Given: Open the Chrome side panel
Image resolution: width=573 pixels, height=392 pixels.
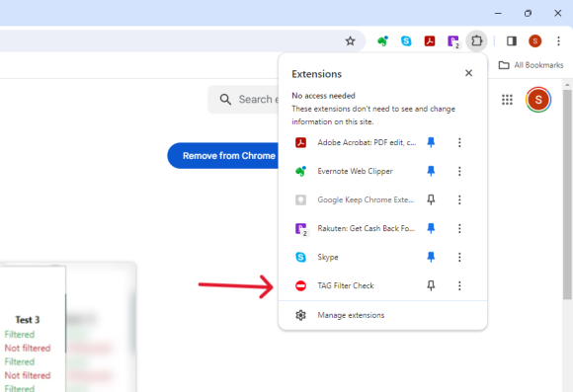Looking at the screenshot, I should [512, 40].
